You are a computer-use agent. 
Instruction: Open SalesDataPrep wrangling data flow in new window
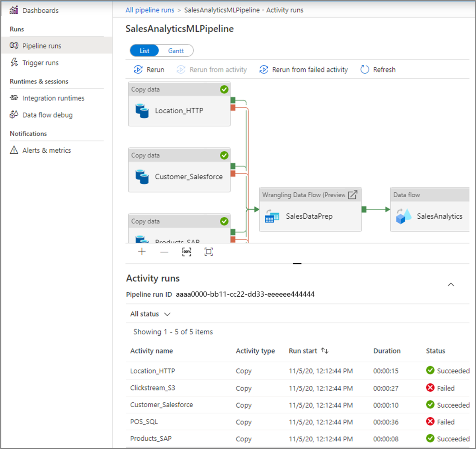coord(353,194)
